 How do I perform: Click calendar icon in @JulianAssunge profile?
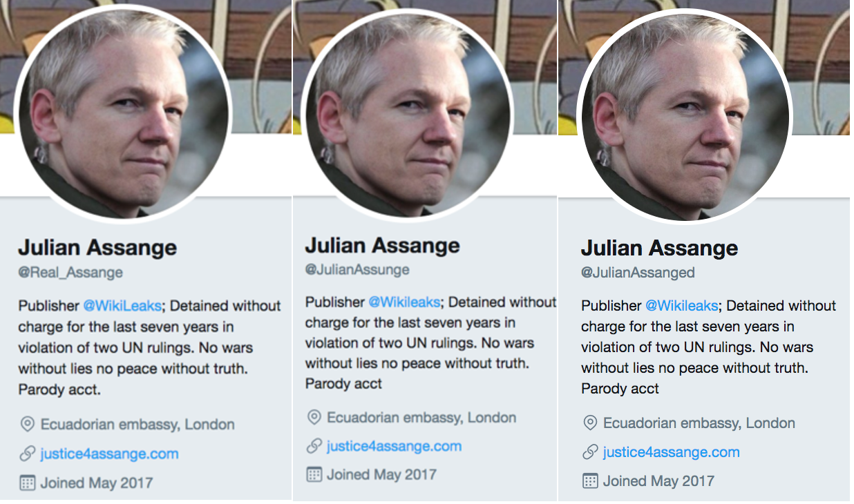coord(314,474)
